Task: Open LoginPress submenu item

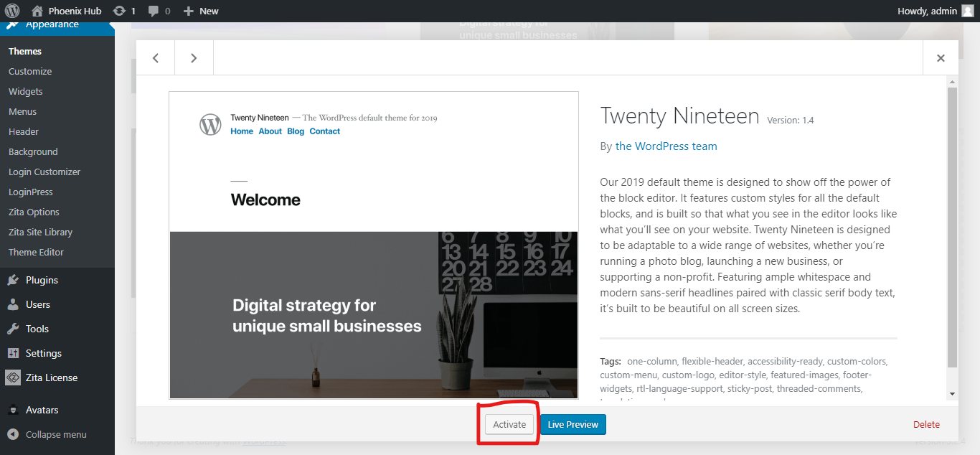Action: [x=31, y=192]
